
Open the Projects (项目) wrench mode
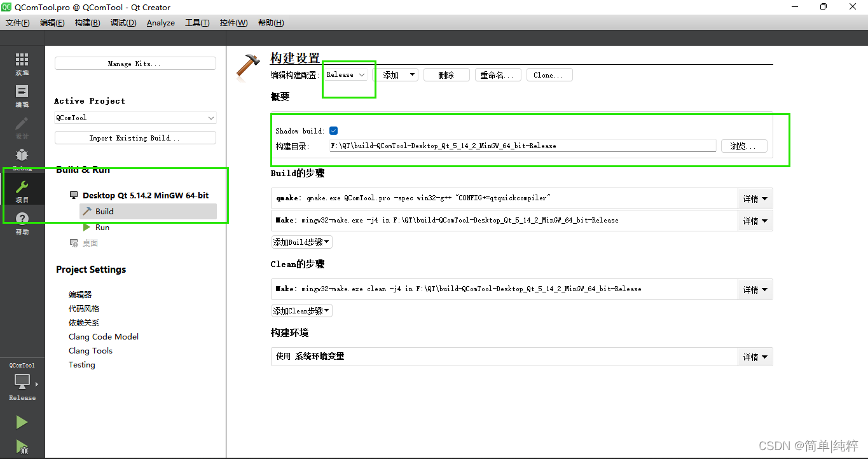point(22,191)
